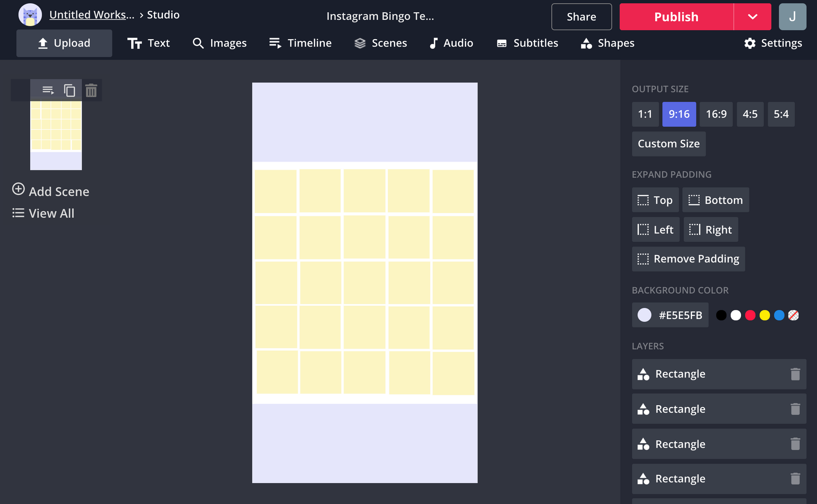Open the Scenes menu
Screen dimensions: 817x504
[380, 43]
